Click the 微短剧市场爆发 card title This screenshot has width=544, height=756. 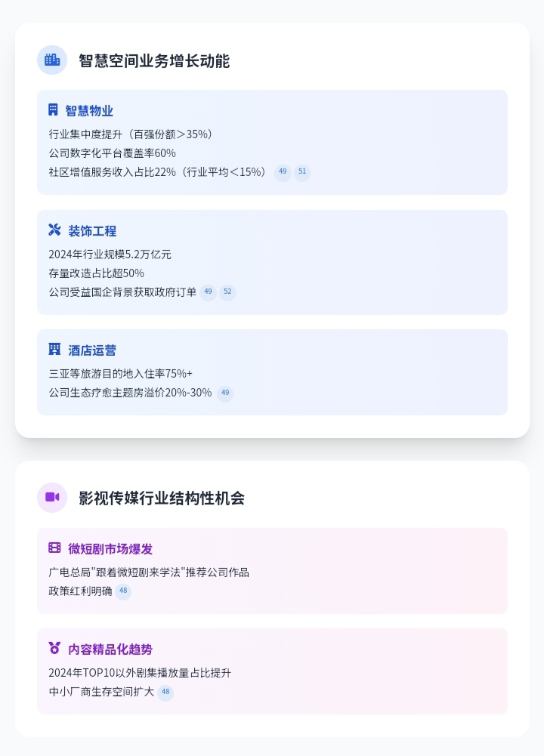110,549
